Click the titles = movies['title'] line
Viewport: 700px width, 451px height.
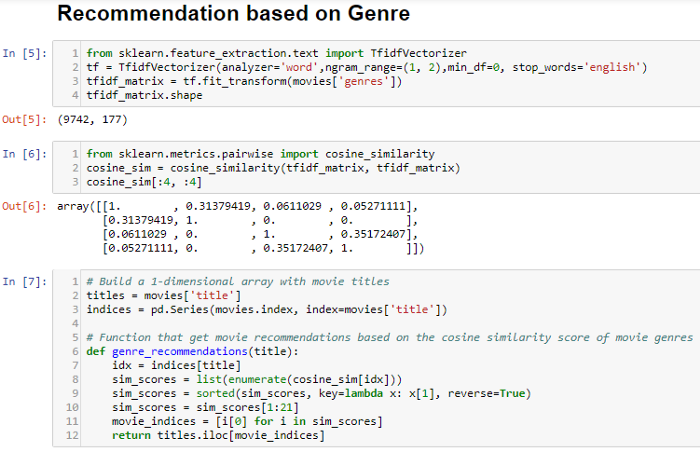[x=164, y=296]
